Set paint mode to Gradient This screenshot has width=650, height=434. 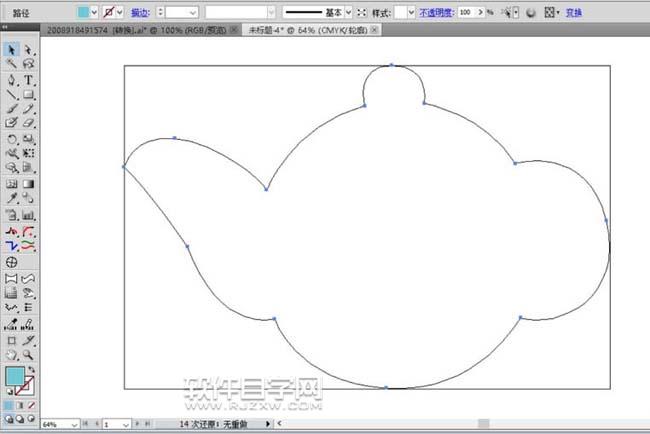tap(19, 405)
